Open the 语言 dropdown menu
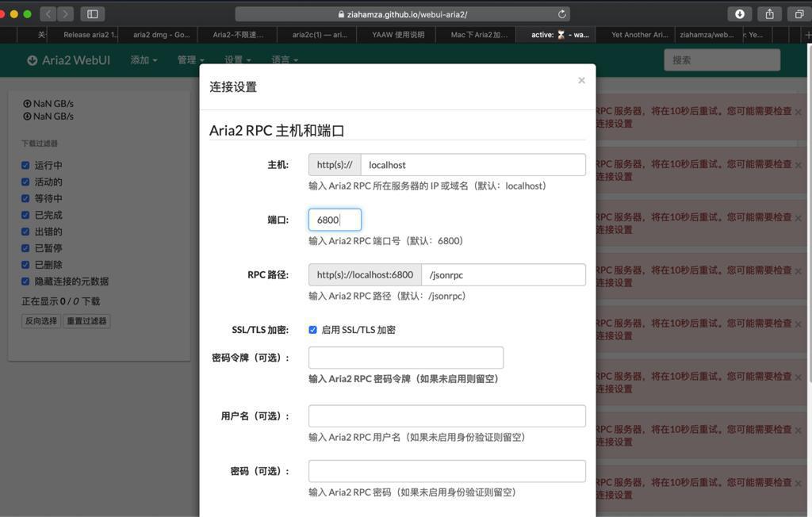Screen dimensions: 812x517 pos(285,60)
